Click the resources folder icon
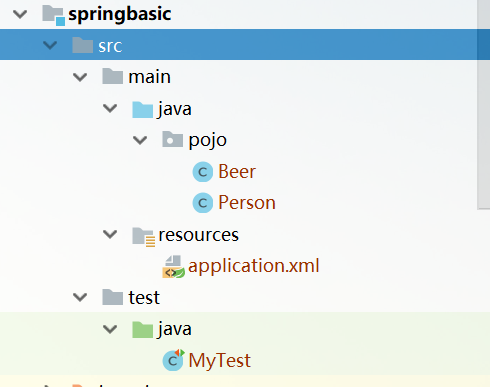 tap(143, 237)
